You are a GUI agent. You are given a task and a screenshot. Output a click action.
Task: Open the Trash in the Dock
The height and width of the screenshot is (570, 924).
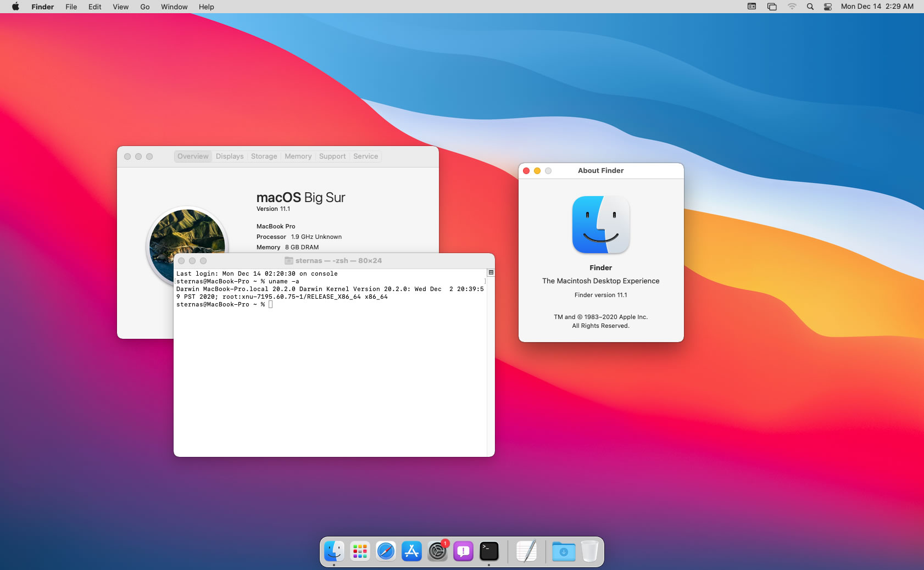589,551
